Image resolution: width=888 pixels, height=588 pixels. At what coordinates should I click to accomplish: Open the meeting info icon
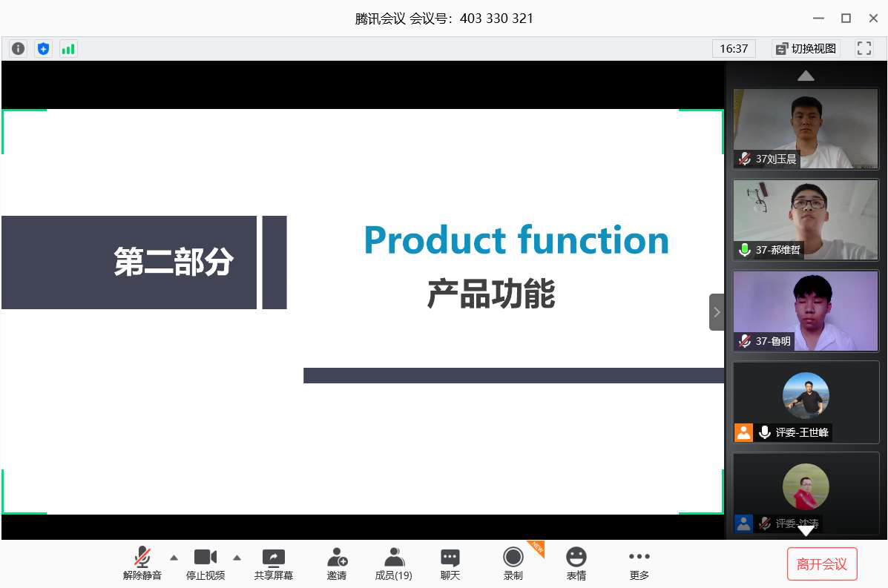click(18, 49)
